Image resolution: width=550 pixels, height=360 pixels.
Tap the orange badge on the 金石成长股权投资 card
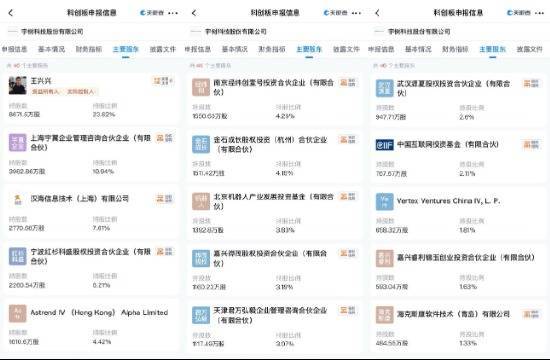[348, 140]
